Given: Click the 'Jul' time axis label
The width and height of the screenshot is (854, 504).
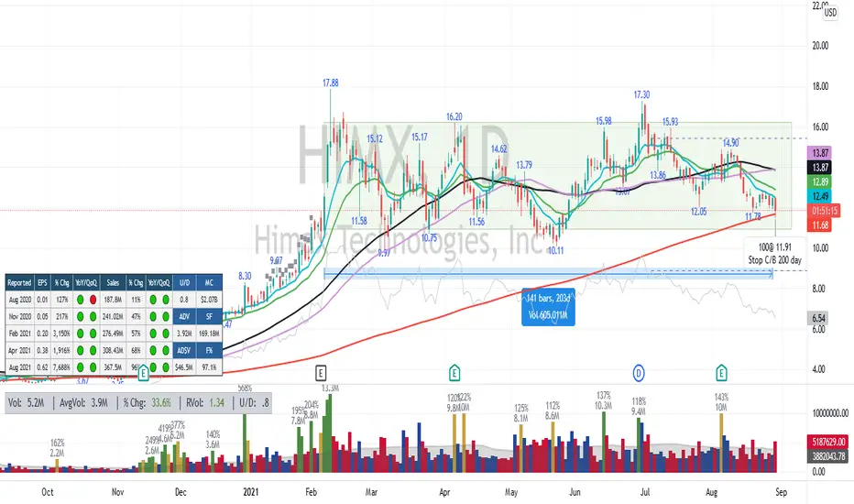Looking at the screenshot, I should 645,492.
